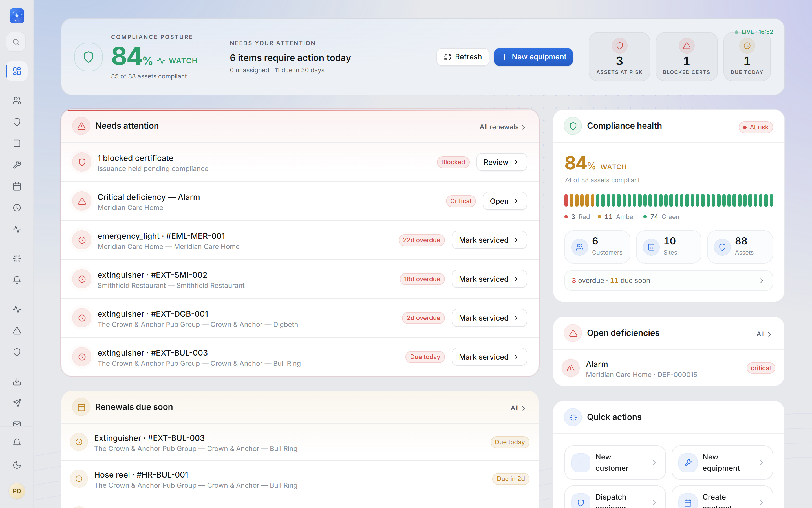
Task: Open the 6 Customers tile
Action: tap(597, 247)
